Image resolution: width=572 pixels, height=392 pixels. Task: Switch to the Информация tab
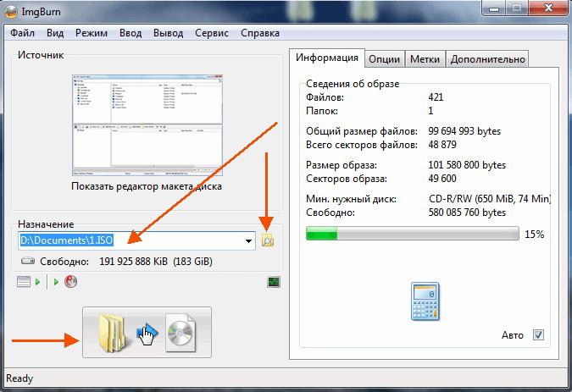point(327,58)
